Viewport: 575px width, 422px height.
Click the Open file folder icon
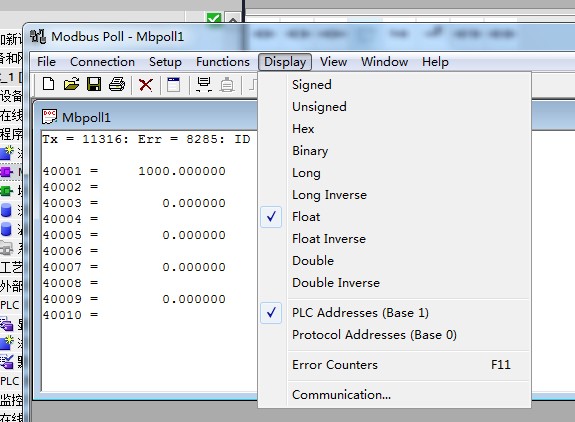pos(71,84)
